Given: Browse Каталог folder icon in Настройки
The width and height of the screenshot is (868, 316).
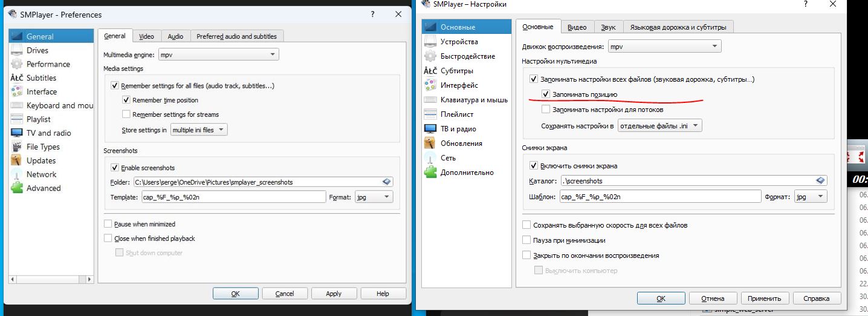Looking at the screenshot, I should (x=820, y=180).
